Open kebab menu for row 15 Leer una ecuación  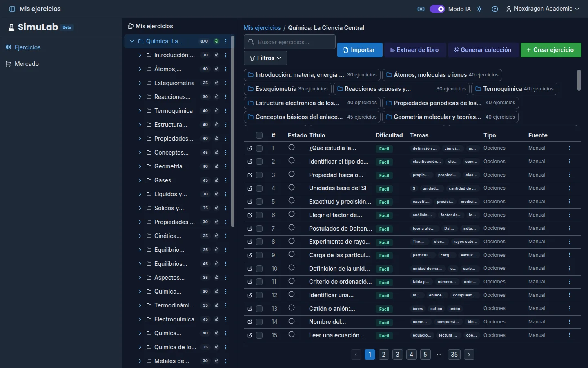[570, 335]
